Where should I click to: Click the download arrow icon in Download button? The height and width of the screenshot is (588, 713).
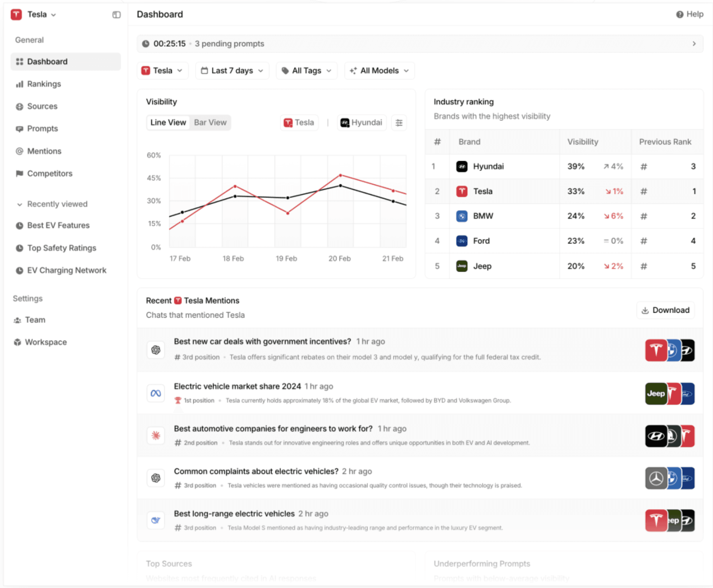coord(645,310)
